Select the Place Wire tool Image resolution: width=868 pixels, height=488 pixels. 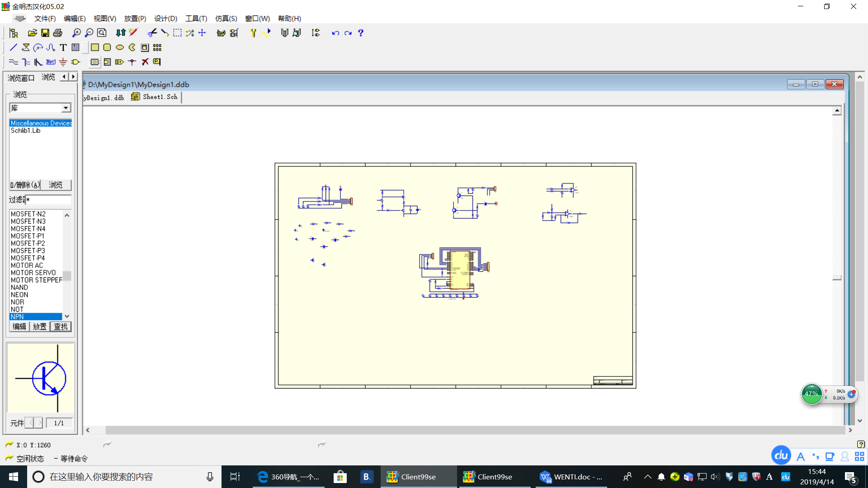13,62
